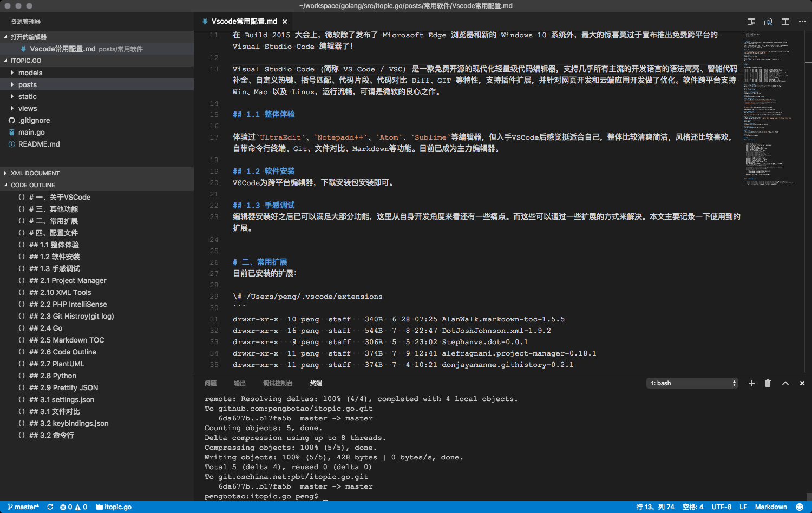Screen dimensions: 812x513
Task: Kill the terminal with trash icon
Action: coord(768,383)
